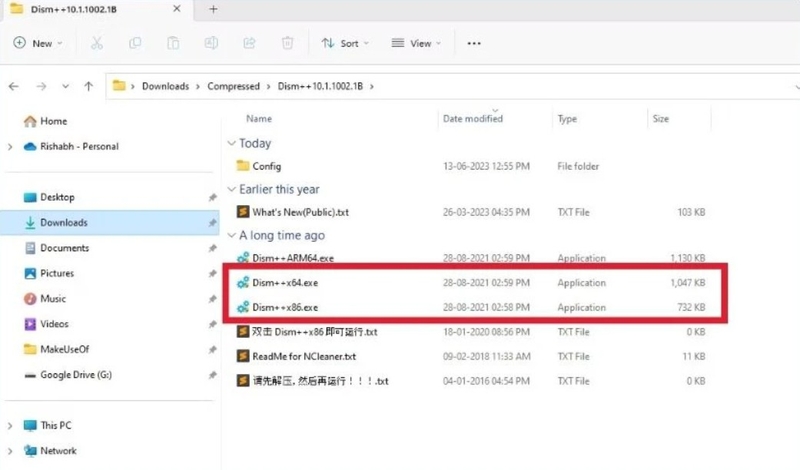Select the Dism++10.1.1002.1B tab
Screen dimensions: 800x470
pyautogui.click(x=97, y=10)
